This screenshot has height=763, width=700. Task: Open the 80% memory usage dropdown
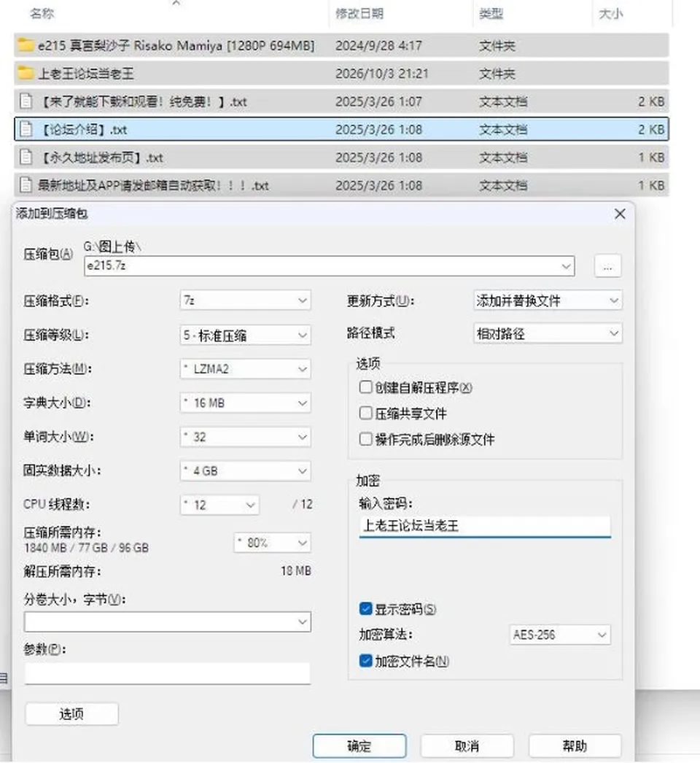click(273, 543)
